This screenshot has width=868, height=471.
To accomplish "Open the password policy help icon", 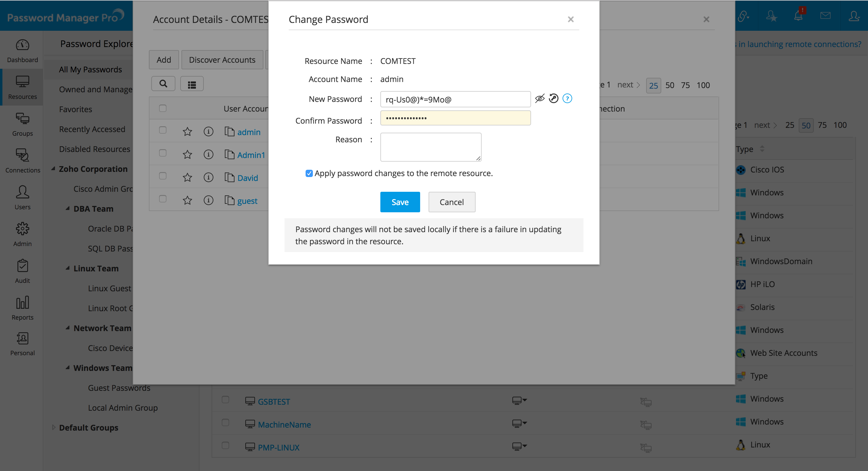I will click(567, 98).
